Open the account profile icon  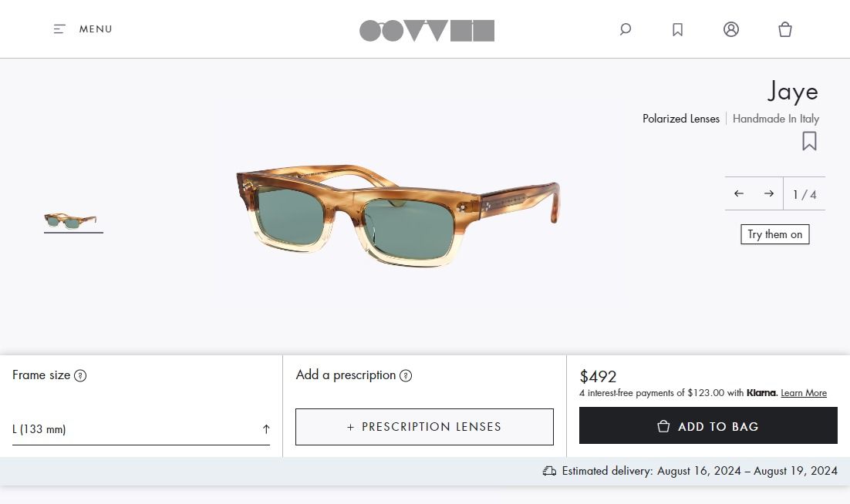click(x=731, y=29)
